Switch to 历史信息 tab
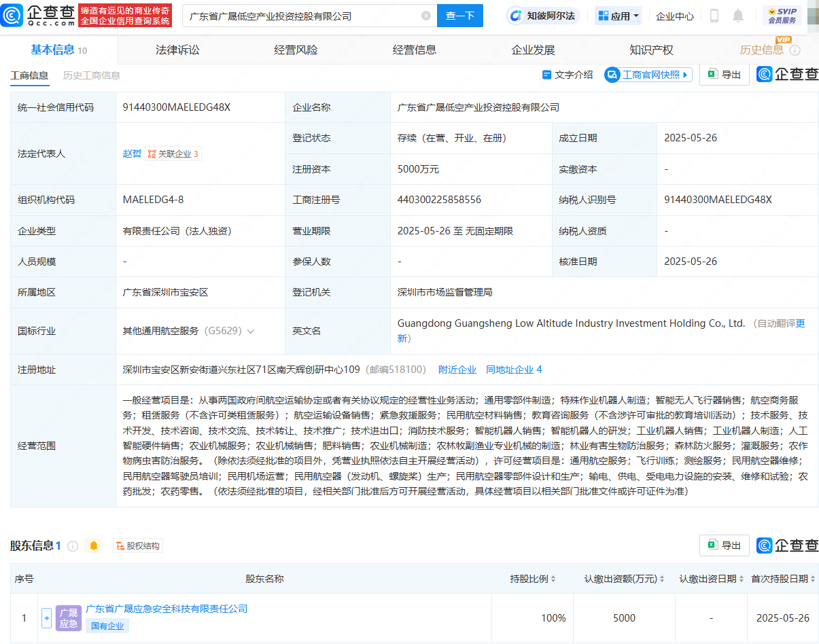 click(761, 50)
